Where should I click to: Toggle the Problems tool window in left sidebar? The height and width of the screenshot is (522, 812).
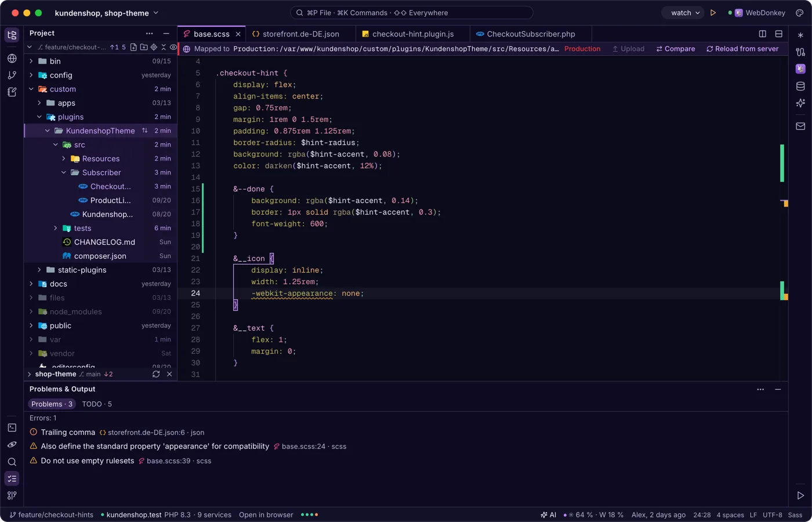[12, 478]
